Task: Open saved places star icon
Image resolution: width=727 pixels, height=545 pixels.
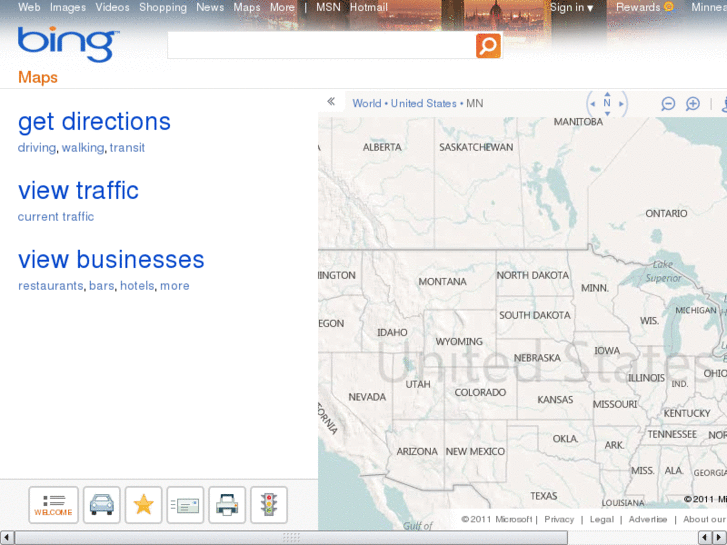Action: coord(143,505)
